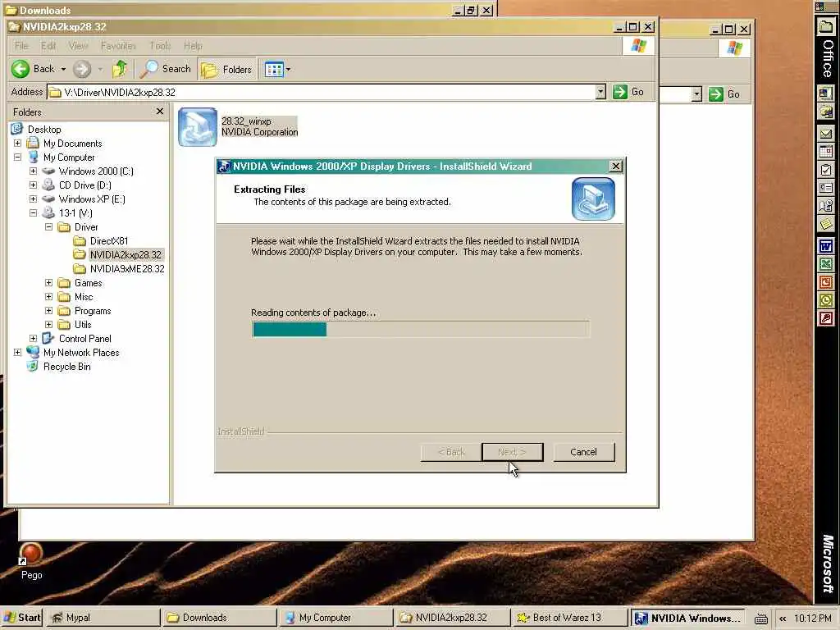
Task: Click Open Office Document on shortcut bar
Action: coord(826,112)
